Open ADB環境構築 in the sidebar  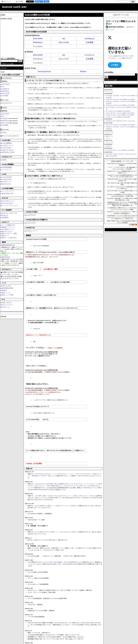[6, 168]
